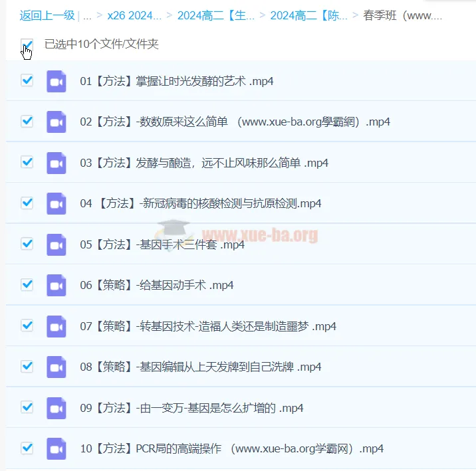476x471 pixels.
Task: Toggle the select-all checkbox beside 已选中10个文件
Action: pos(27,45)
